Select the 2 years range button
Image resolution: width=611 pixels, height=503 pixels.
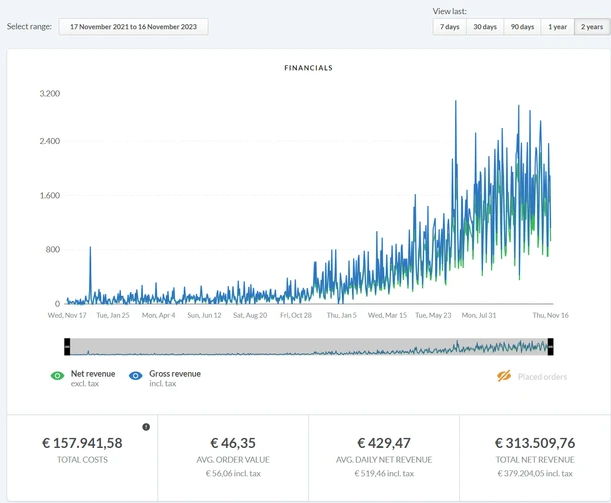[592, 27]
